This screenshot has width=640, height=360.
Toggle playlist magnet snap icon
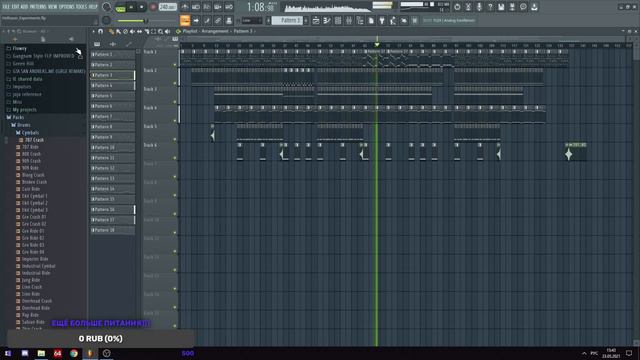point(100,31)
